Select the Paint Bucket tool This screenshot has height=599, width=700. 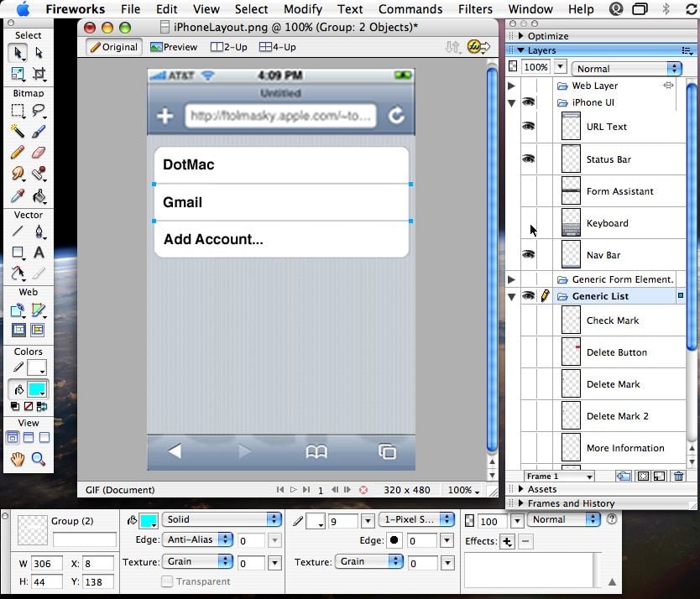click(x=39, y=195)
